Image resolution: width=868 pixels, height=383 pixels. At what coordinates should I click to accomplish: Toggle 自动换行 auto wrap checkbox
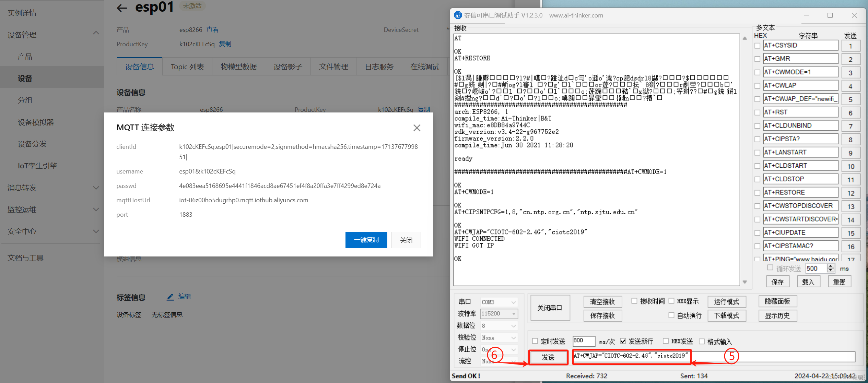tap(671, 315)
